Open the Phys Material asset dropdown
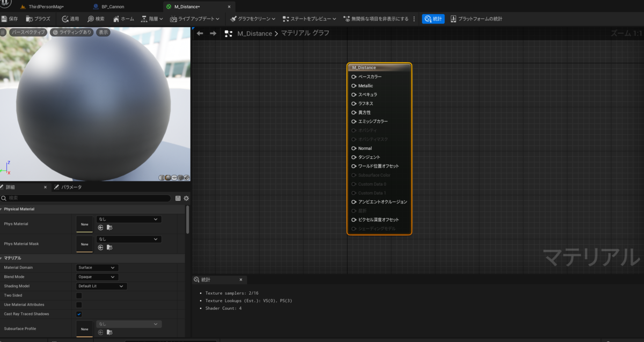644x342 pixels. [x=129, y=219]
